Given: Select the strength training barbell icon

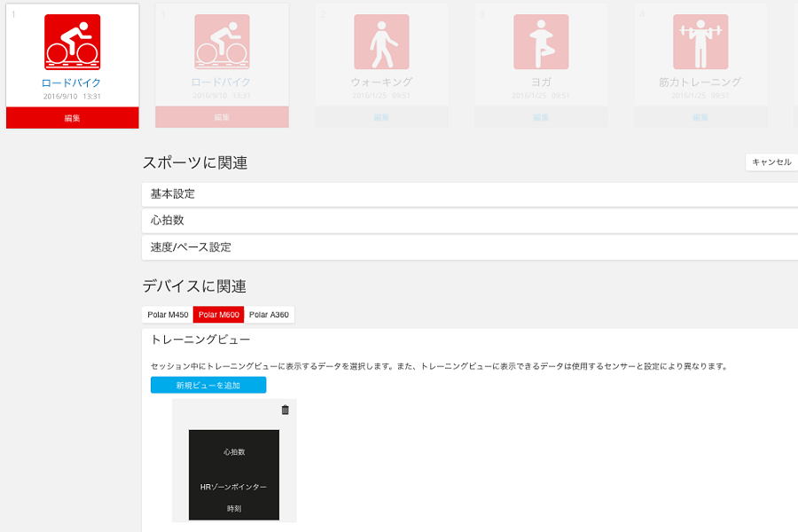Looking at the screenshot, I should (x=700, y=42).
